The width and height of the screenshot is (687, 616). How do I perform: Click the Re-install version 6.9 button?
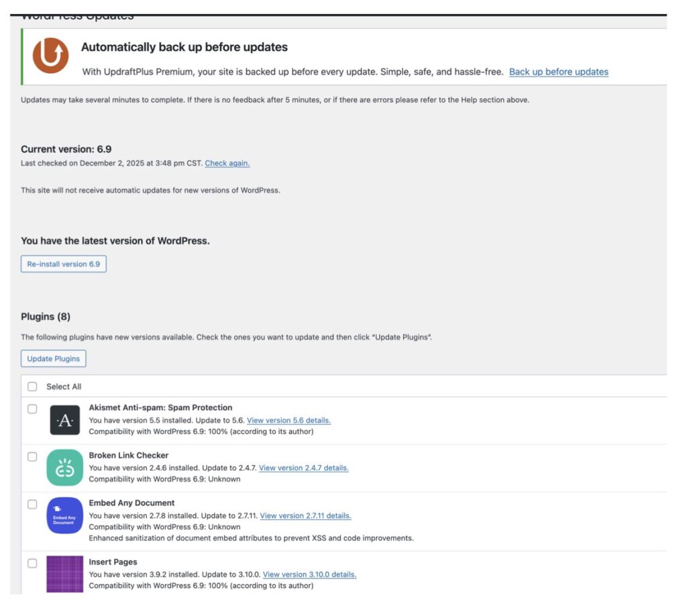click(64, 264)
